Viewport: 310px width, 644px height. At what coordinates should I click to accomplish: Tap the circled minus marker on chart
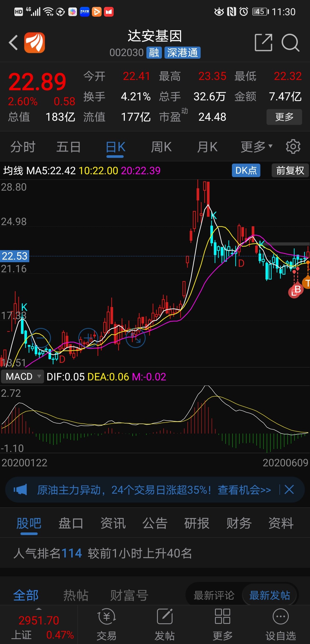41,338
